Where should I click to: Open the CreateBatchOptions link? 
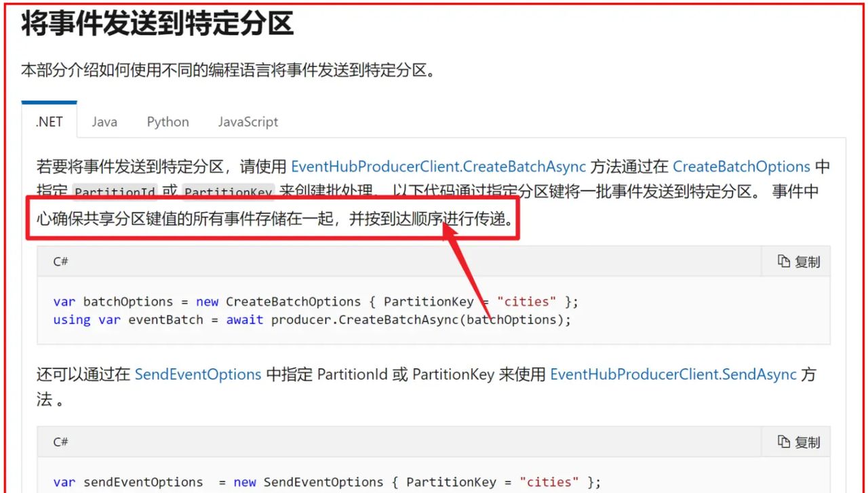[742, 166]
